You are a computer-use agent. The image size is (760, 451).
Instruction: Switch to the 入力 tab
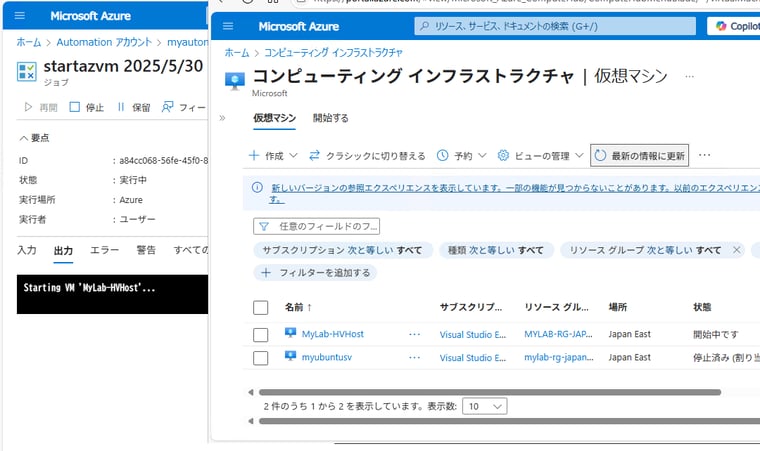pos(27,250)
